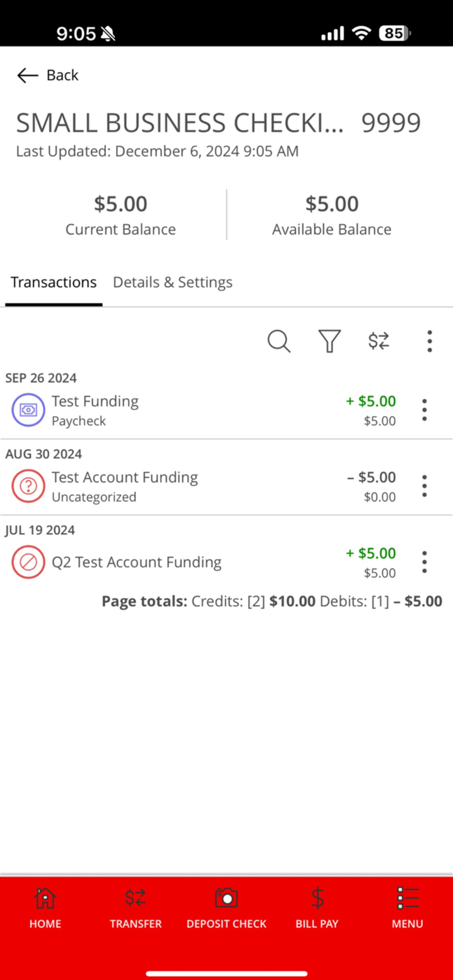Open TRANSFER from the bottom bar
Viewport: 453px width, 980px height.
point(136,908)
